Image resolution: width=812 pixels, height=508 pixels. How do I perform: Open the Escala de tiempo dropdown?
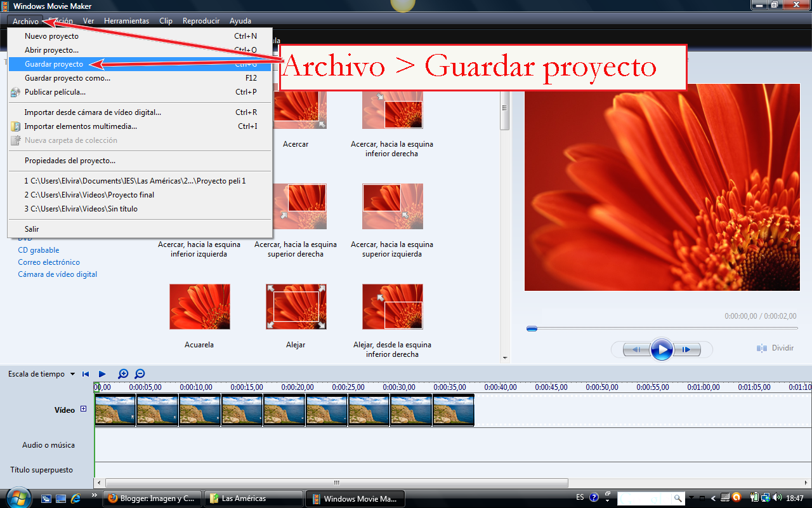42,374
